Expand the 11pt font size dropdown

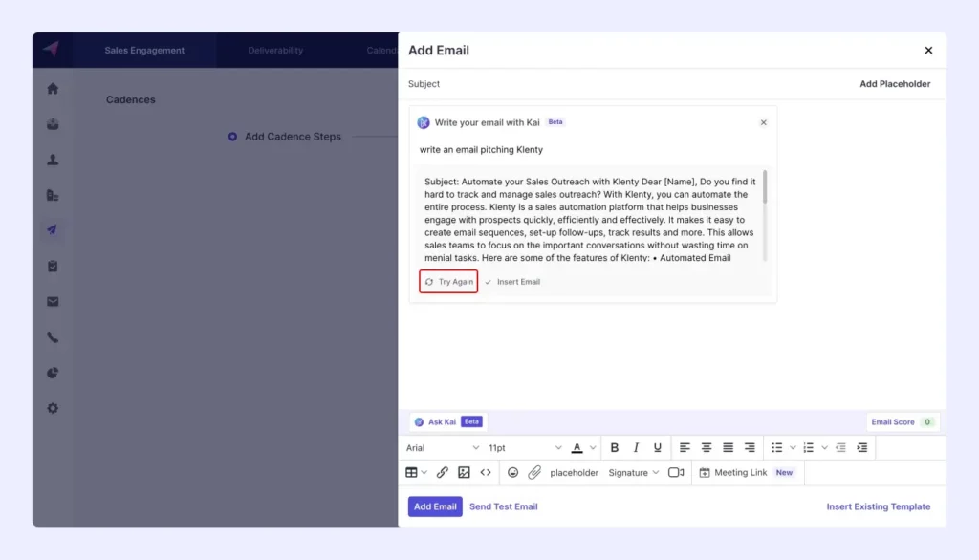(x=524, y=446)
